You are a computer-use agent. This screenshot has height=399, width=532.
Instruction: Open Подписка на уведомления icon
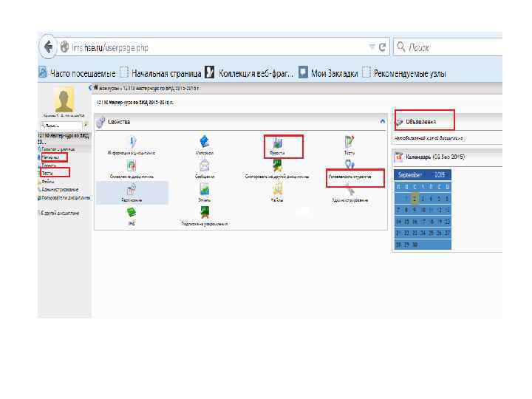(205, 213)
